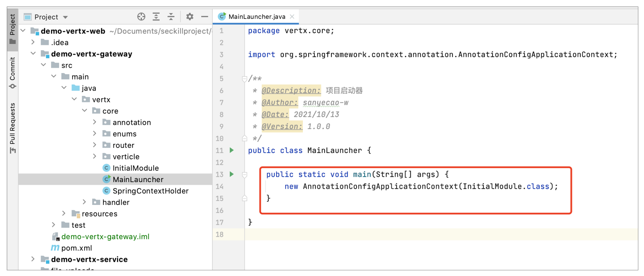The height and width of the screenshot is (276, 644).
Task: Collapse the demo-vertx-gateway module
Action: point(33,54)
